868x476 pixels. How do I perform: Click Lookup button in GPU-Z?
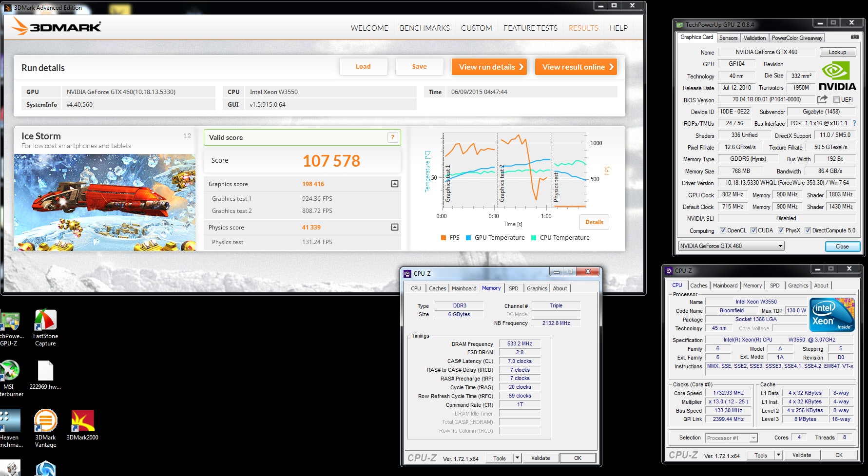coord(837,52)
